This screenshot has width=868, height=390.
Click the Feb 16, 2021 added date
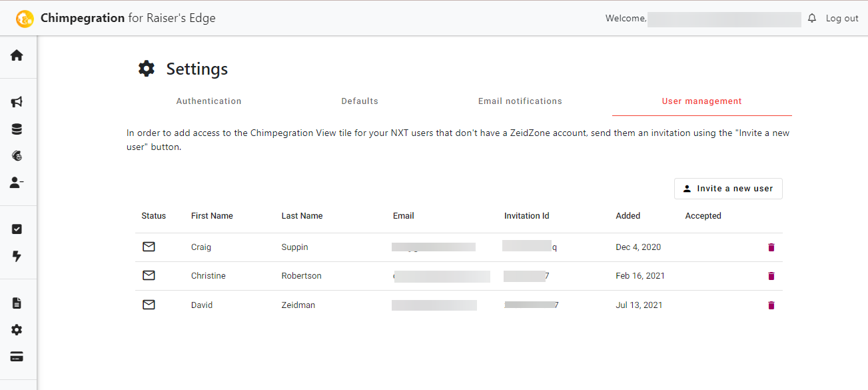tap(641, 276)
